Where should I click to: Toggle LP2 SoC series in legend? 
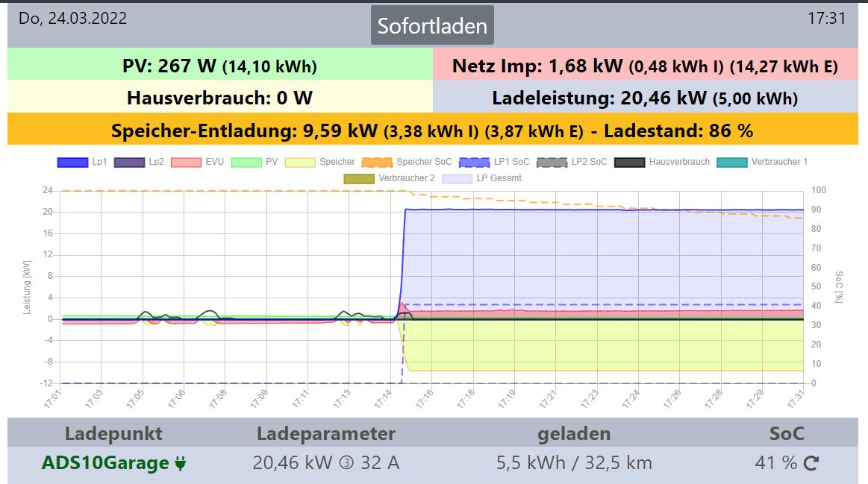(x=572, y=162)
